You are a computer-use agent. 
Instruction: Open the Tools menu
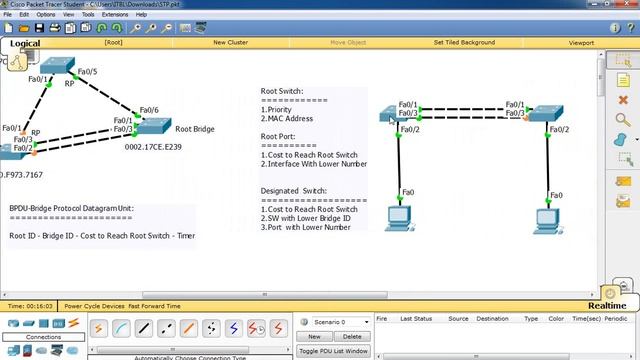pos(88,14)
